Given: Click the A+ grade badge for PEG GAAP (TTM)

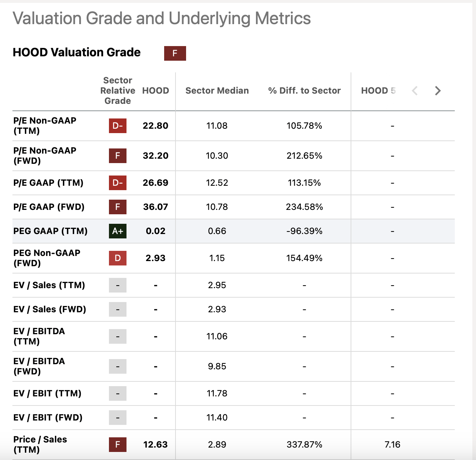Looking at the screenshot, I should (118, 231).
